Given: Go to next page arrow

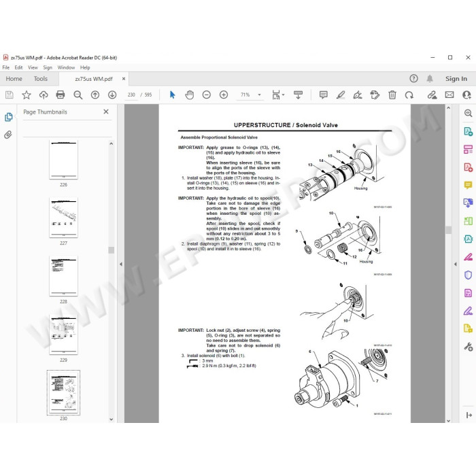Looking at the screenshot, I should pyautogui.click(x=112, y=95).
